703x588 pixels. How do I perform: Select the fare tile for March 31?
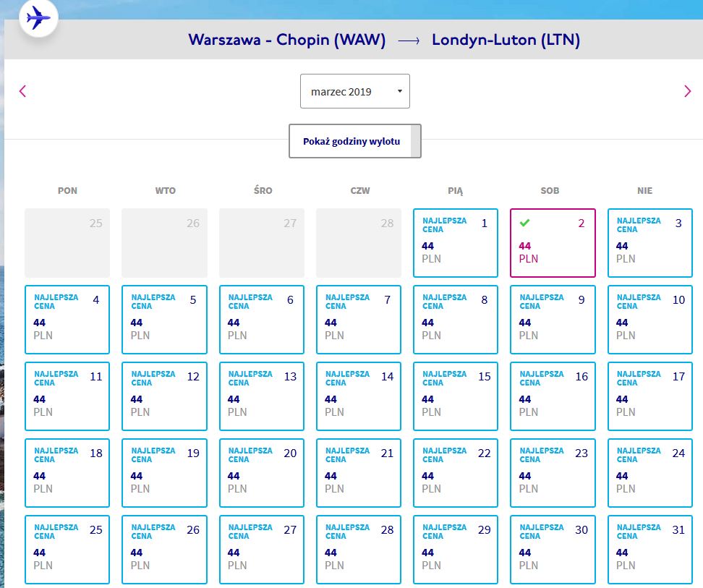click(x=650, y=550)
